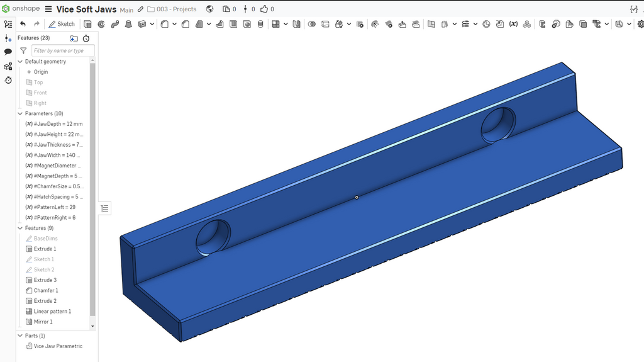Select the Extrude tool in toolbar

tap(87, 25)
